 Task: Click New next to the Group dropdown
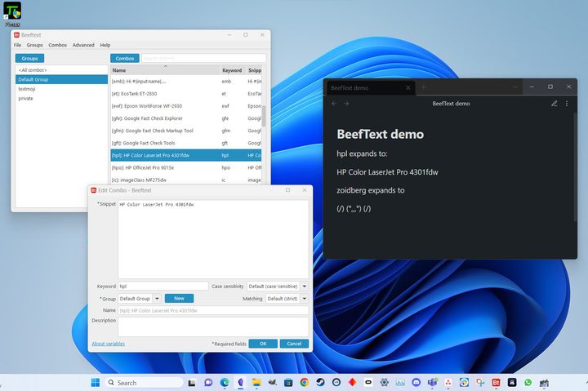click(x=179, y=299)
